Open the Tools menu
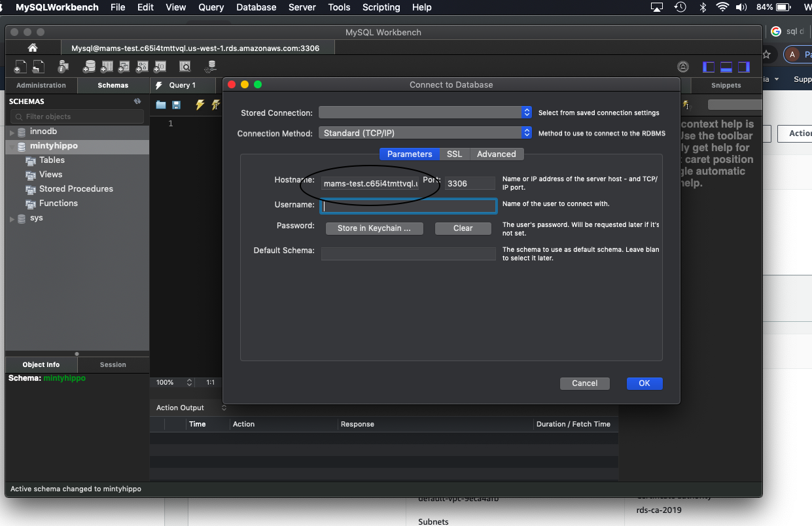This screenshot has height=526, width=812. tap(339, 7)
